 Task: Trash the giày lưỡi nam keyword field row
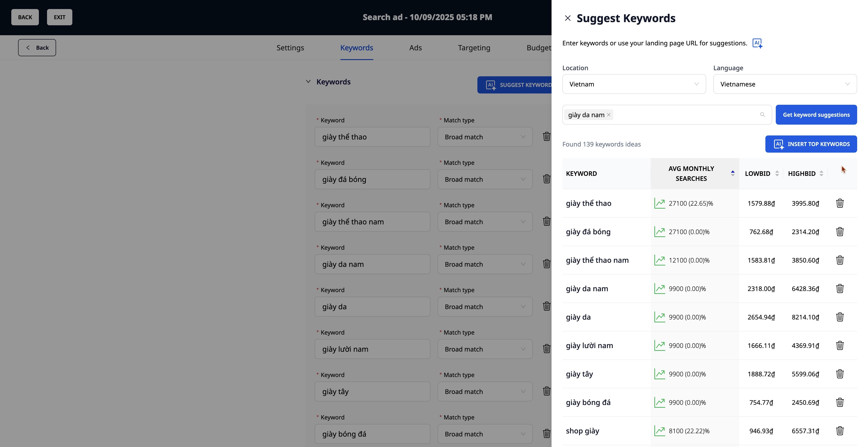coord(547,349)
